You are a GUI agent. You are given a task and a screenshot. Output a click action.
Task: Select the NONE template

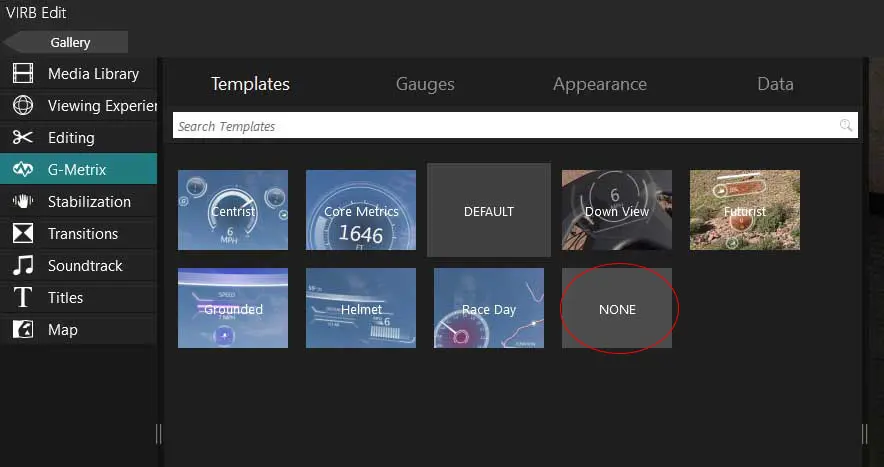click(617, 308)
